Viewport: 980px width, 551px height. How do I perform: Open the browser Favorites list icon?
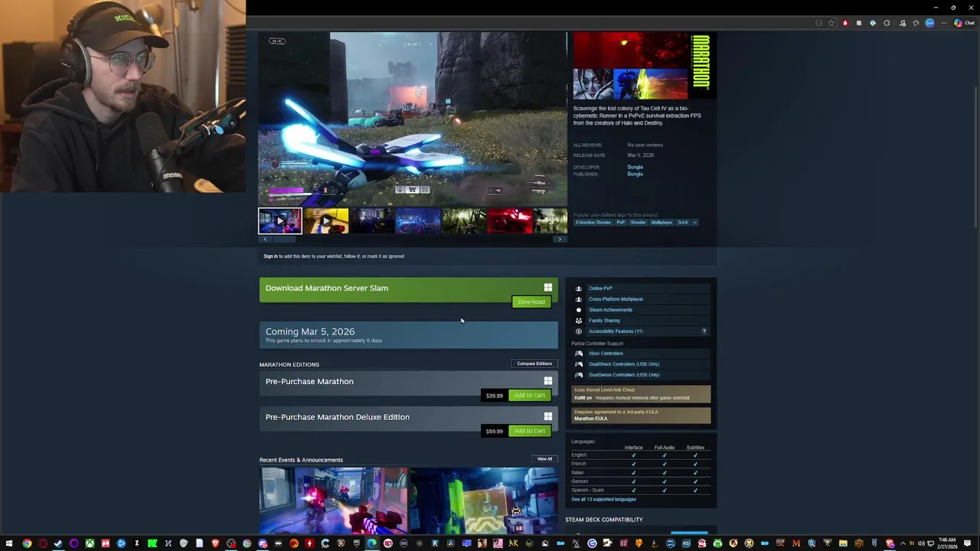pyautogui.click(x=916, y=23)
